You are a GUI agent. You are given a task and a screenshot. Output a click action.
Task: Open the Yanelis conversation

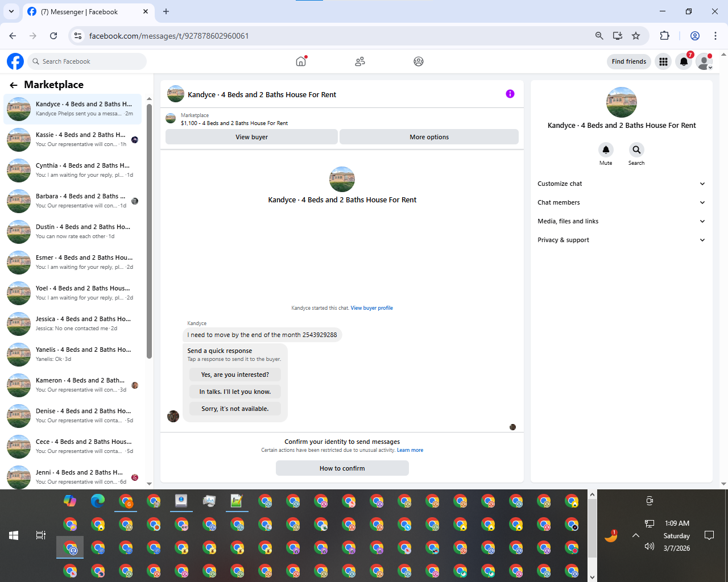click(x=73, y=354)
